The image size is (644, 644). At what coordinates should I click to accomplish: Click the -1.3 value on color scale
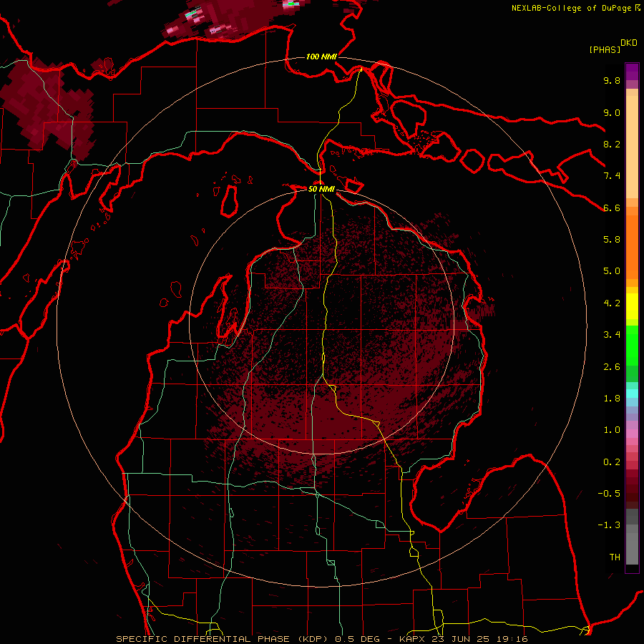609,525
